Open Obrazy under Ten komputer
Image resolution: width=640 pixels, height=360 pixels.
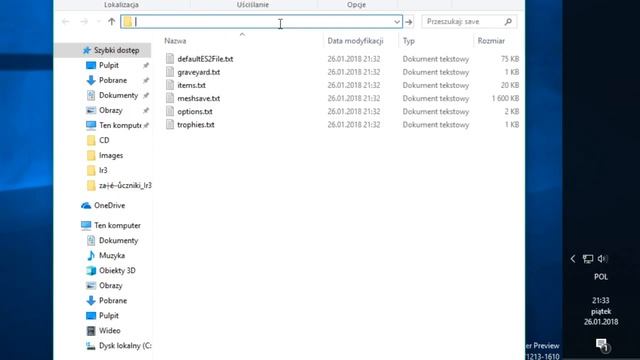pos(111,286)
